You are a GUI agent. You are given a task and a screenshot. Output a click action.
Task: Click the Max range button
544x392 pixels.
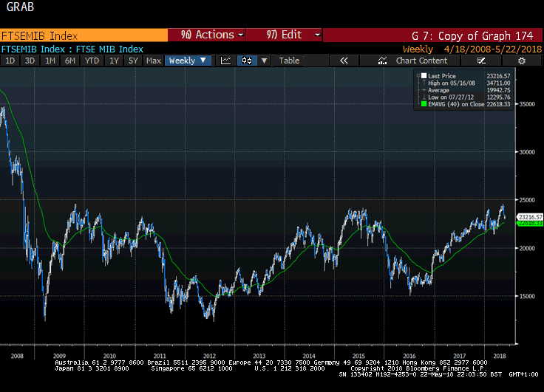tap(153, 61)
